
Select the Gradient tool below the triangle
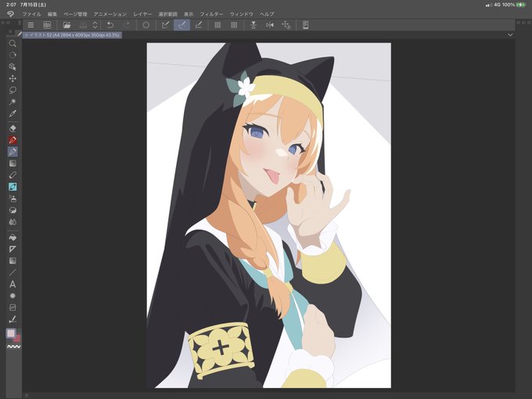[13, 261]
